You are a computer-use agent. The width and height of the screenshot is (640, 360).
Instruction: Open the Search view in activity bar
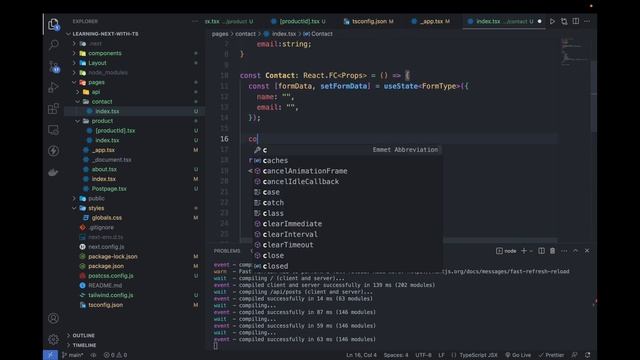[x=53, y=44]
